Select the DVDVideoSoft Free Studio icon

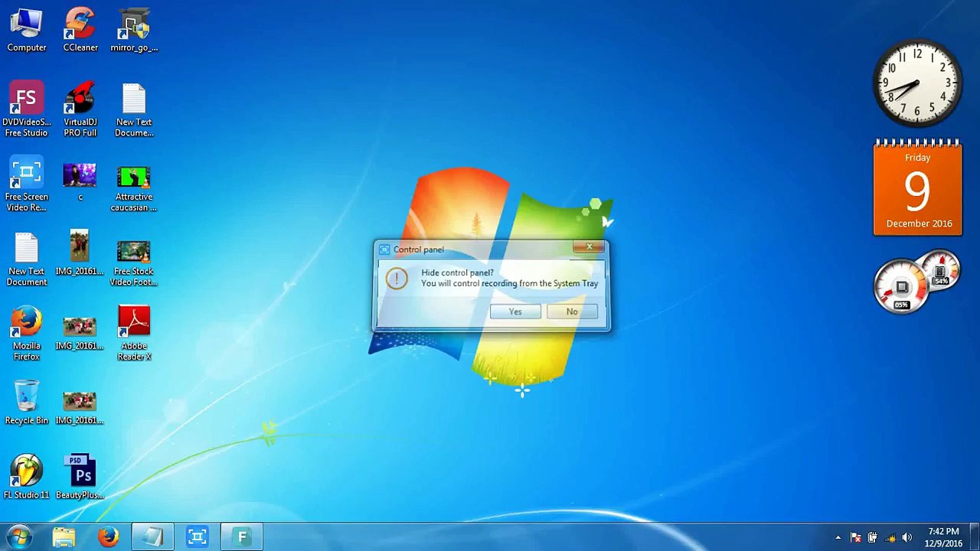[26, 109]
